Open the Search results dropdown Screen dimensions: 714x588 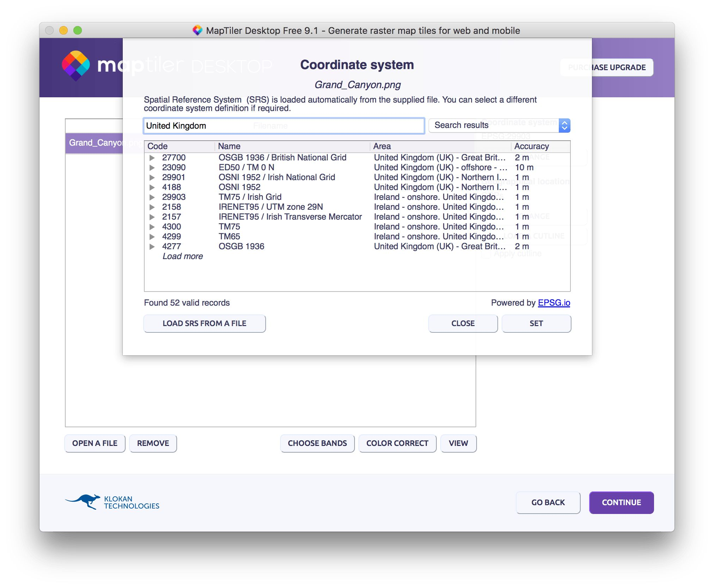(x=499, y=125)
